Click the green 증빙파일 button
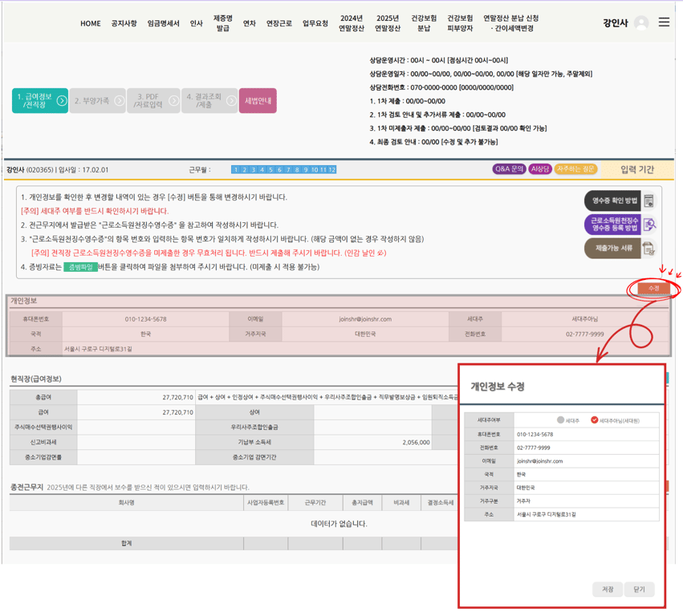 [x=80, y=267]
